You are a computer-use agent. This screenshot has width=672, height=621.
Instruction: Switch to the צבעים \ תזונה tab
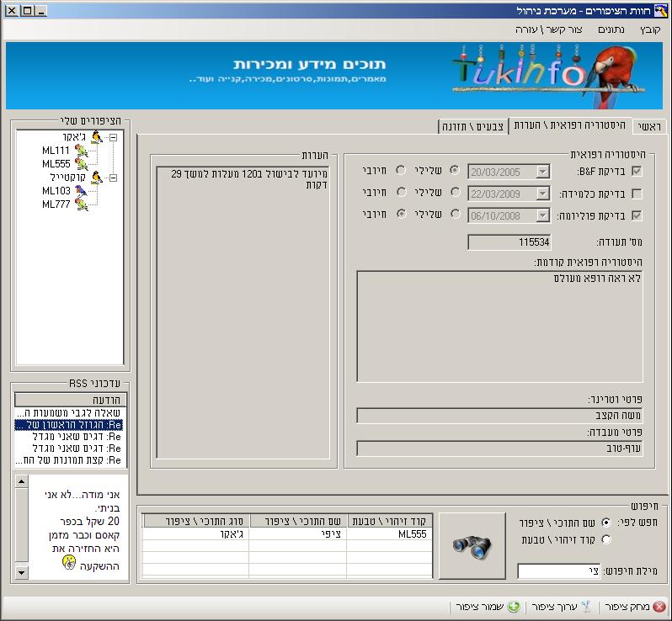(472, 126)
